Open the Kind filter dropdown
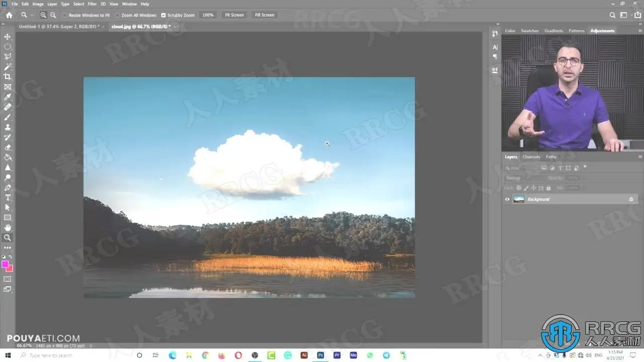This screenshot has width=644, height=362. coord(521,168)
